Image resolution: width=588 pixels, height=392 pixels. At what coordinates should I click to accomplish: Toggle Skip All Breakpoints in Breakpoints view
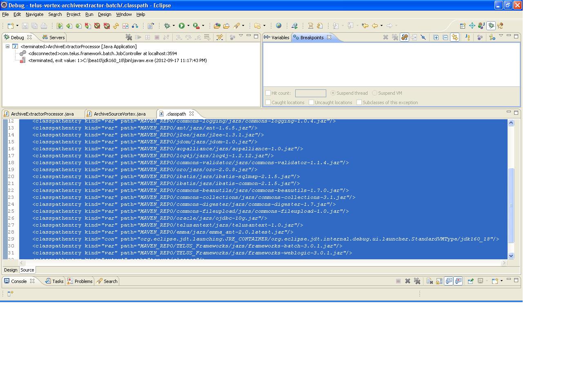click(423, 37)
